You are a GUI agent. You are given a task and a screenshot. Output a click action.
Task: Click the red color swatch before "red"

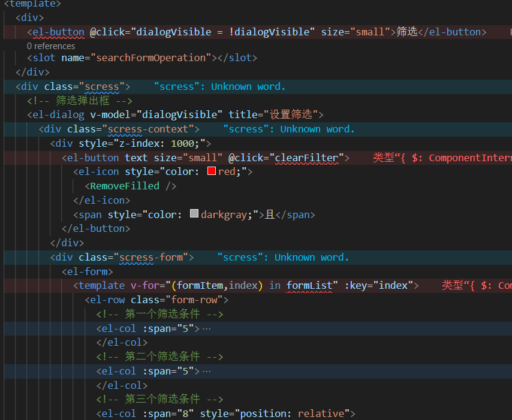click(211, 171)
